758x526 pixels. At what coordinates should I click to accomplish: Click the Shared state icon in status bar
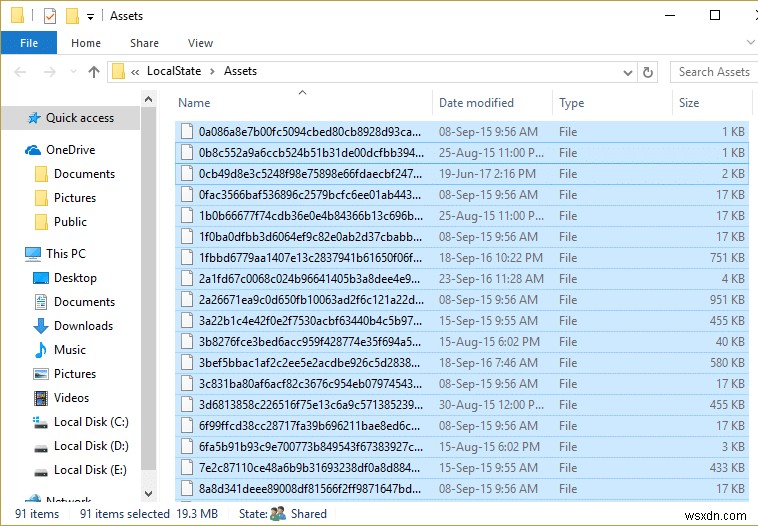tap(278, 514)
